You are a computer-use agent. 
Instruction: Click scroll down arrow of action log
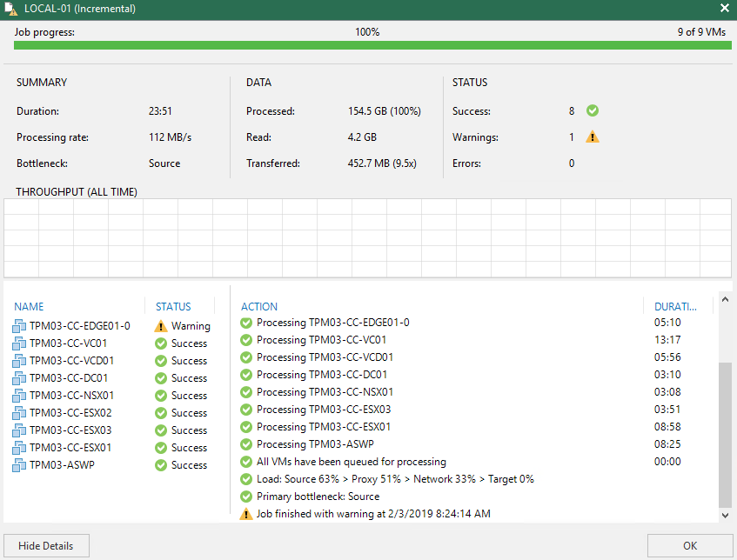click(725, 515)
